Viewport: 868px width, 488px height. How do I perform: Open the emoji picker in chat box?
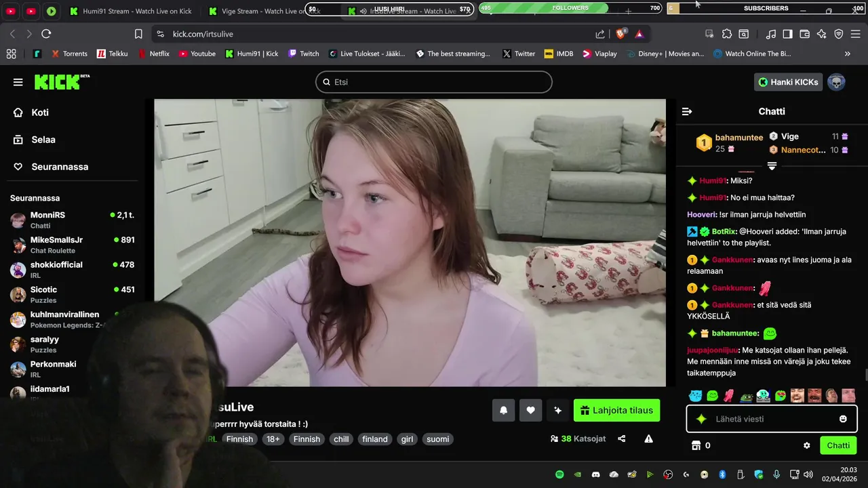pos(843,419)
